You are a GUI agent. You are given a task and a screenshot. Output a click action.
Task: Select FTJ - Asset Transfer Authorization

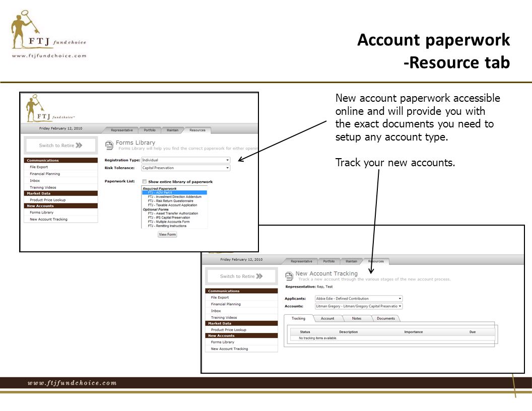pos(173,213)
